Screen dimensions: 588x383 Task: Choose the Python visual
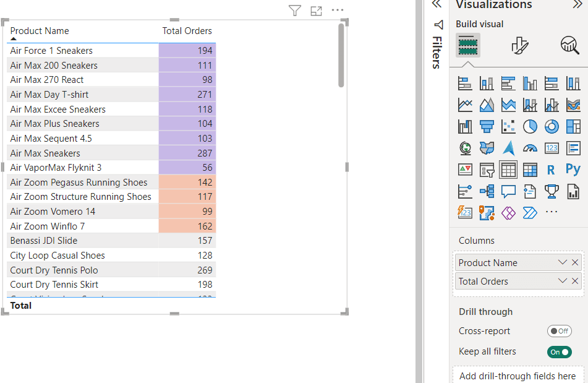[x=573, y=170]
